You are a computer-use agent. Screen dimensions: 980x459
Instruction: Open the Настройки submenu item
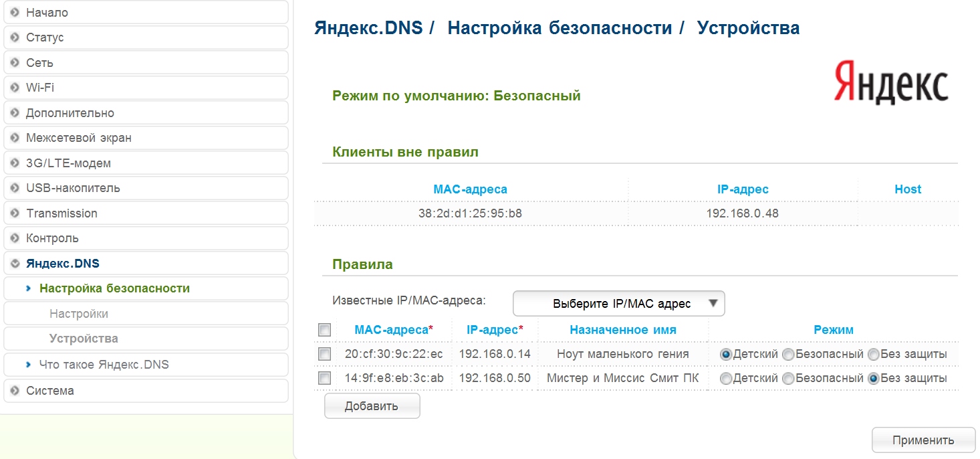coord(78,314)
